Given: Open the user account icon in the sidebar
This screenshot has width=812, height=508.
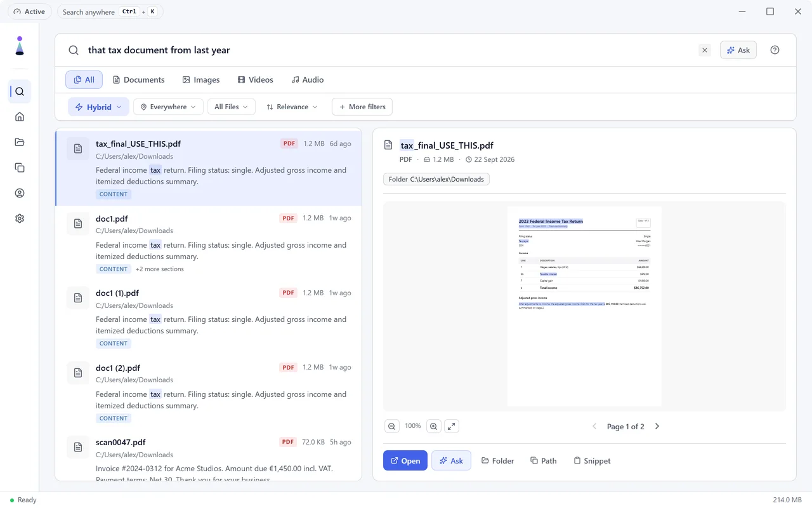Looking at the screenshot, I should 20,193.
